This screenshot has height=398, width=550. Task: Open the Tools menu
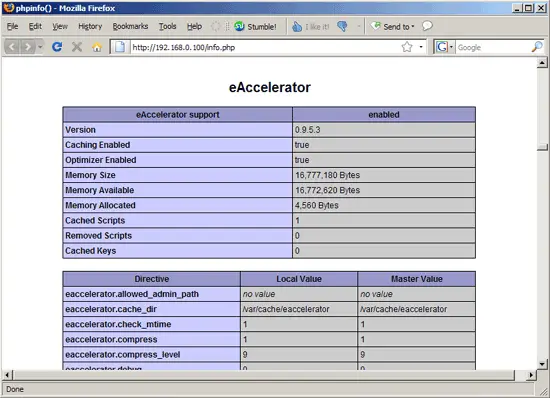pyautogui.click(x=167, y=26)
